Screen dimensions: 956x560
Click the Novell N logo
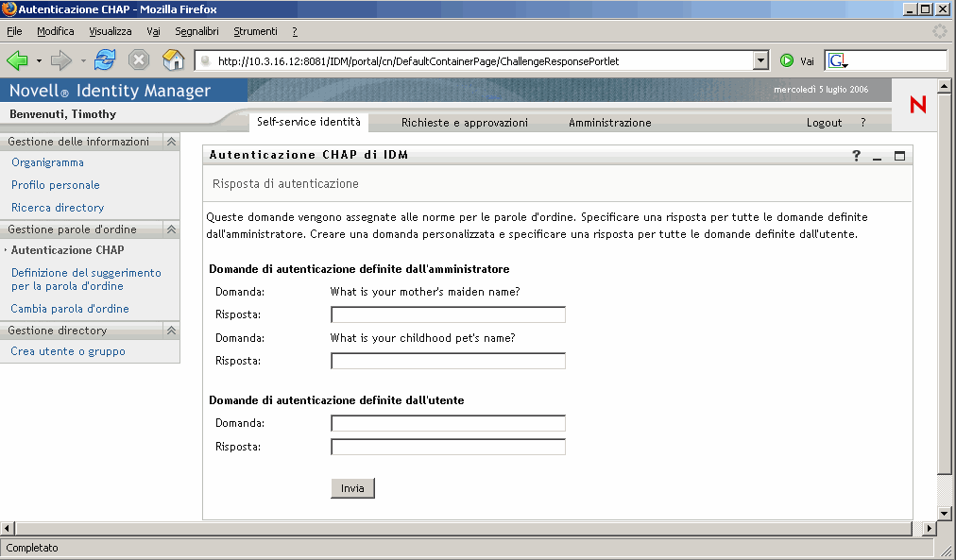[915, 105]
